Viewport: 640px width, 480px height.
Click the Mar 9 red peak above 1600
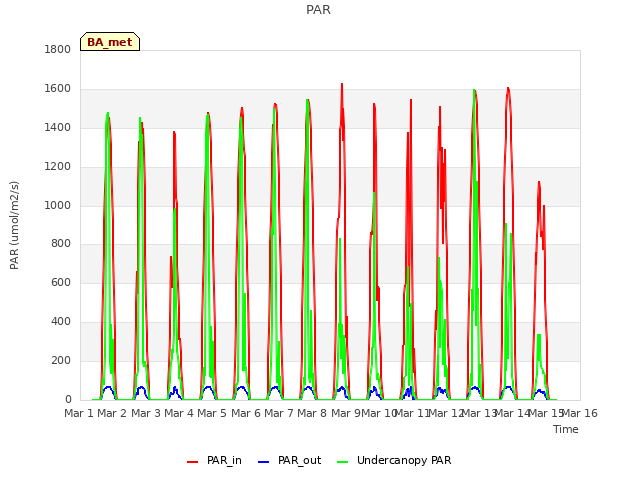342,85
